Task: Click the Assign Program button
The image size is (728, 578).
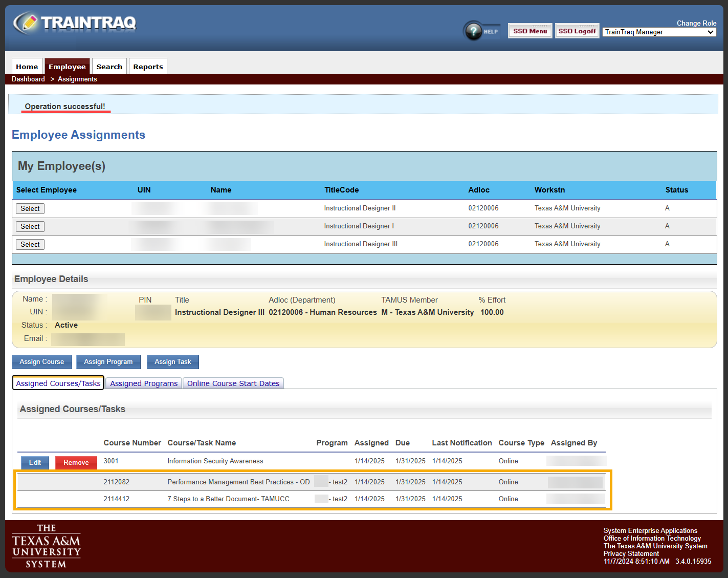Action: pyautogui.click(x=108, y=362)
